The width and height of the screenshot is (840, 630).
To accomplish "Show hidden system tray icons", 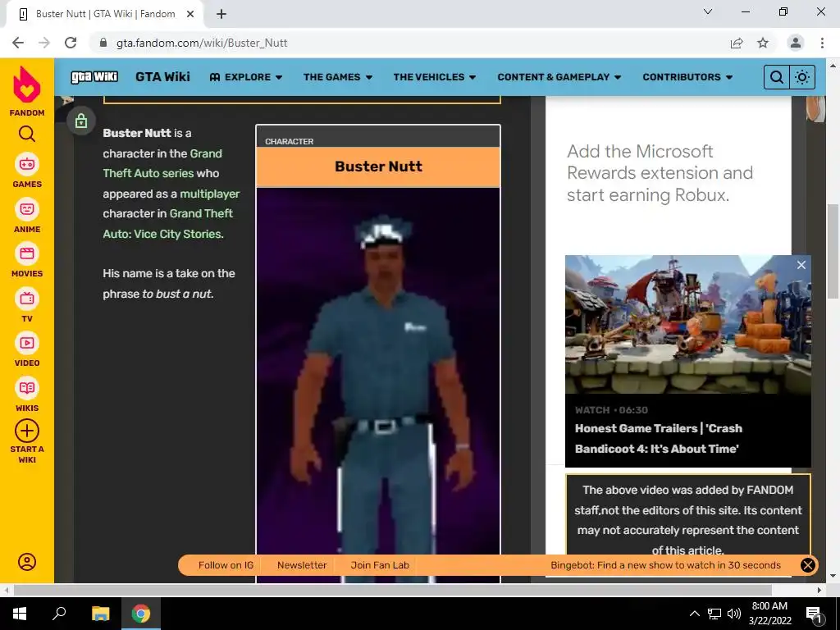I will 694,614.
